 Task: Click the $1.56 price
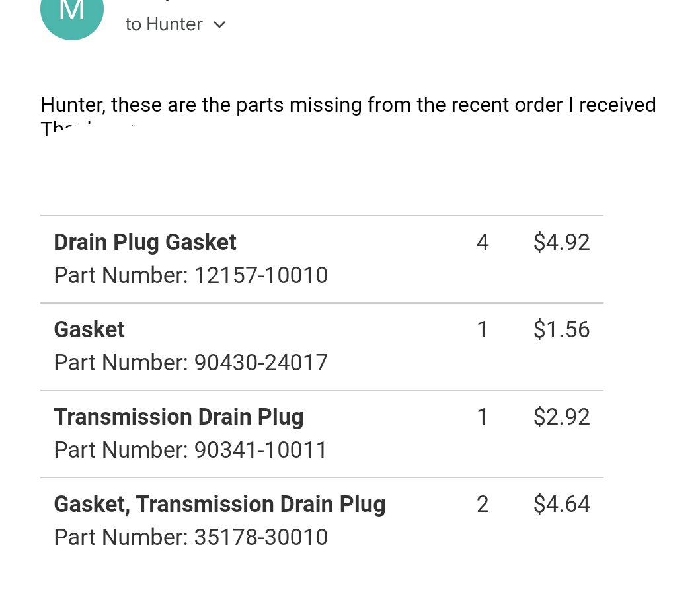pos(562,329)
